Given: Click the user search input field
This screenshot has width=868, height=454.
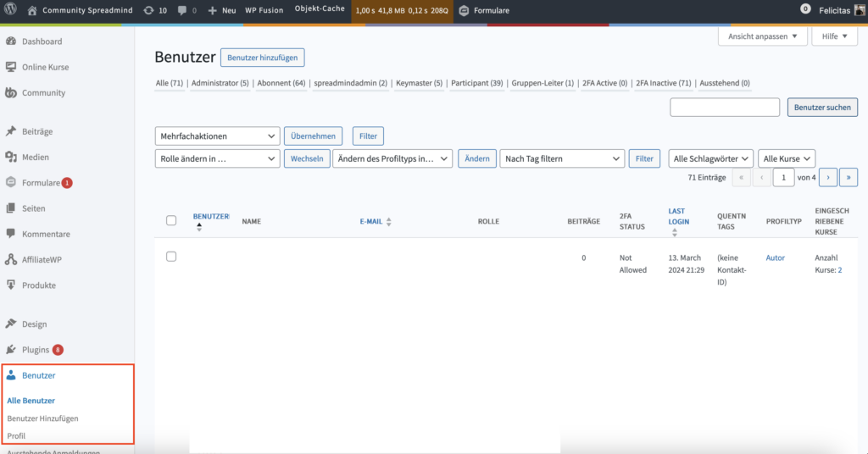Looking at the screenshot, I should point(725,108).
